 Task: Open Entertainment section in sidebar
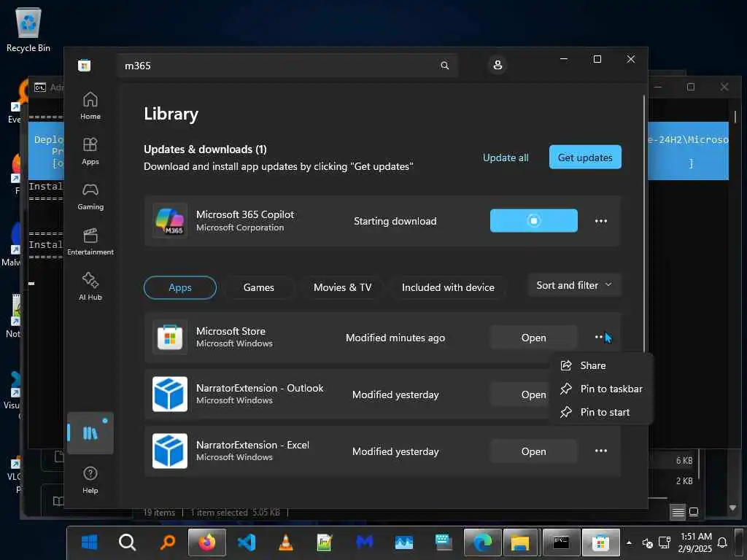[x=90, y=241]
